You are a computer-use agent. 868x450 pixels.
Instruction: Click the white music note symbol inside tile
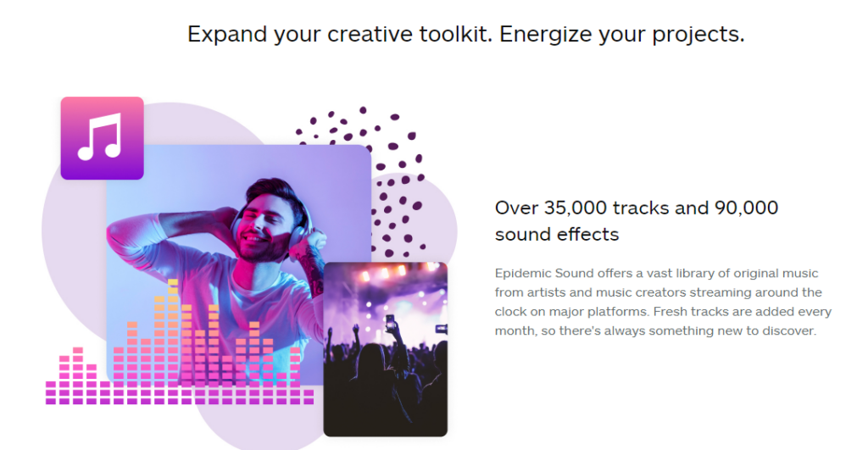click(100, 136)
